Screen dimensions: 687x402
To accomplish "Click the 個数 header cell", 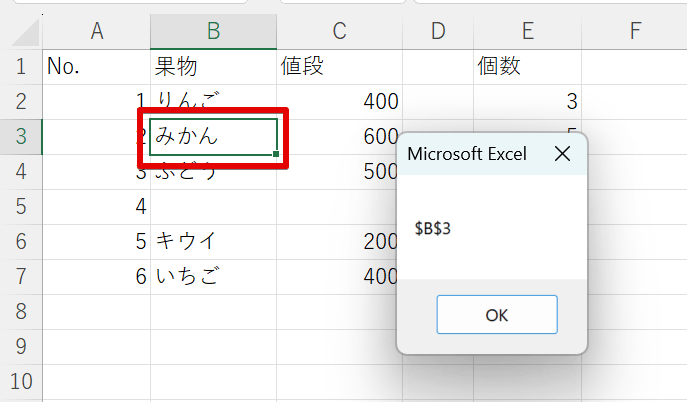I will (528, 67).
